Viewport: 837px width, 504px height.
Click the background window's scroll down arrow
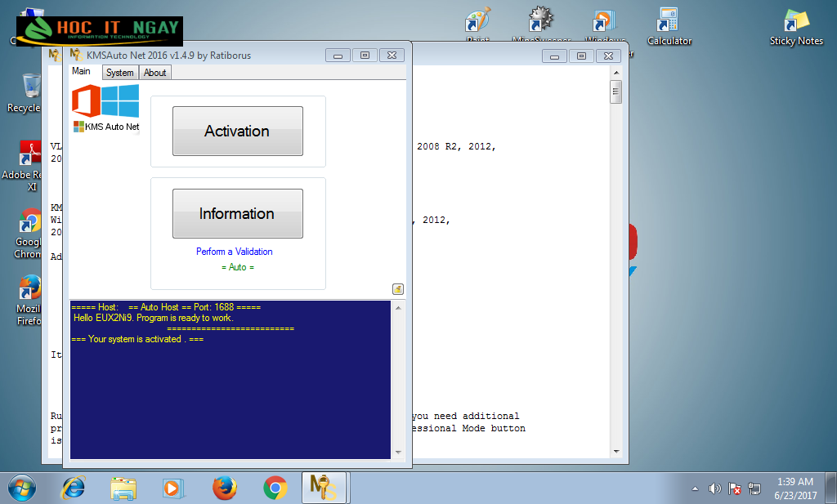coord(616,451)
